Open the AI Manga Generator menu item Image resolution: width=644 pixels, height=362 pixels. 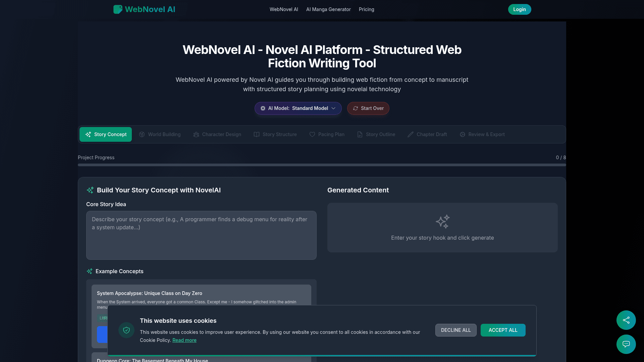tap(328, 9)
